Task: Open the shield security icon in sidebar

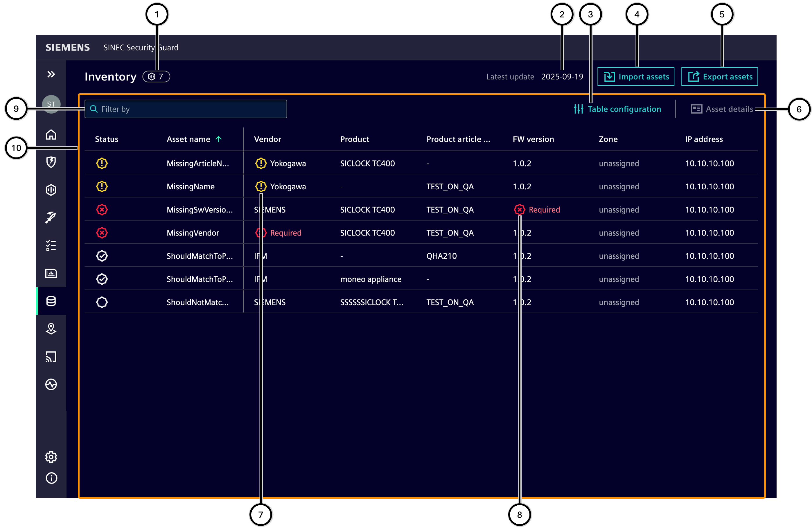Action: 51,162
